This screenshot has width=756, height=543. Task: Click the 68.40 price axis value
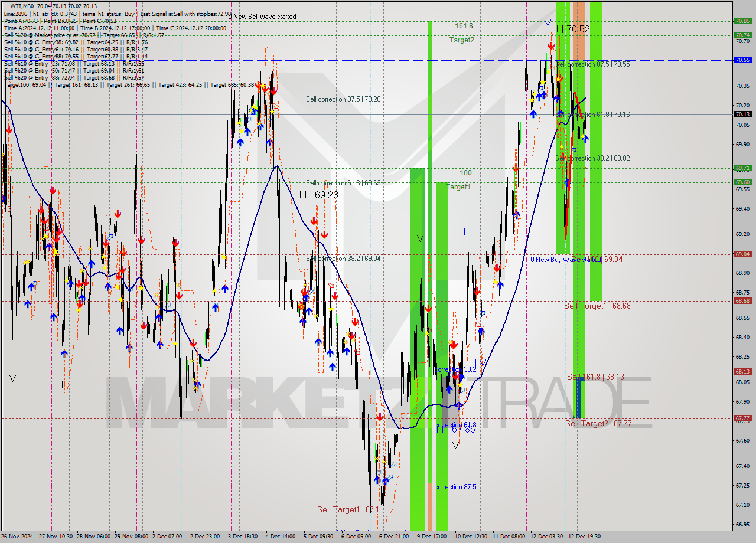[x=742, y=337]
